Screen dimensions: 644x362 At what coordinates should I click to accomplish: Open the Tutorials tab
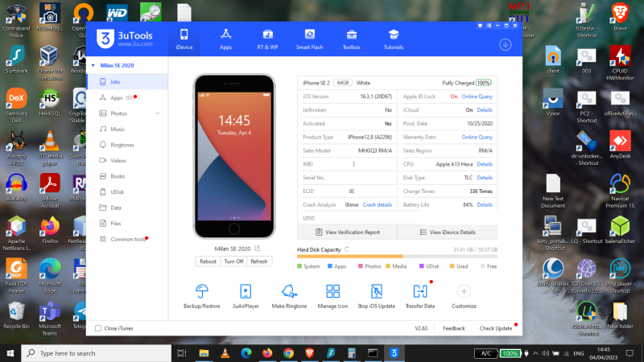click(x=393, y=39)
